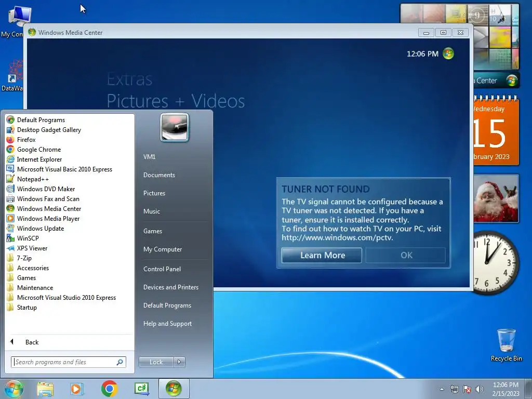Open the Windows Fax and Scan icon
This screenshot has width=532, height=399.
point(10,199)
